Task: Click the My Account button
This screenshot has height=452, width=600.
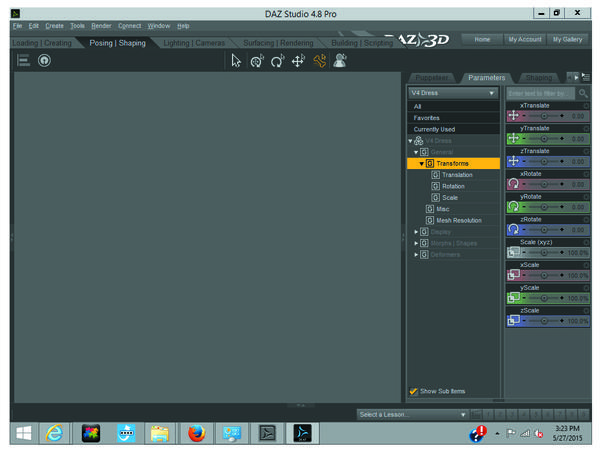Action: 525,39
